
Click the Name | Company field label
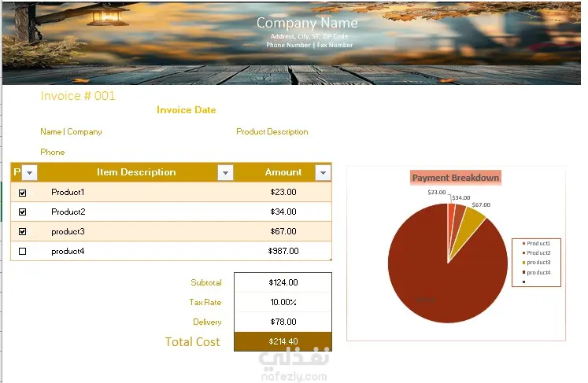(72, 131)
